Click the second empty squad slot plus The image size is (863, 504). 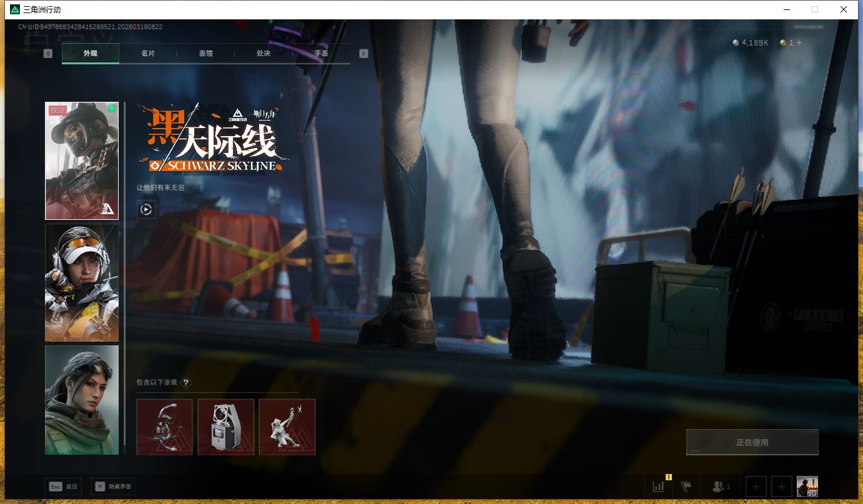pos(781,487)
